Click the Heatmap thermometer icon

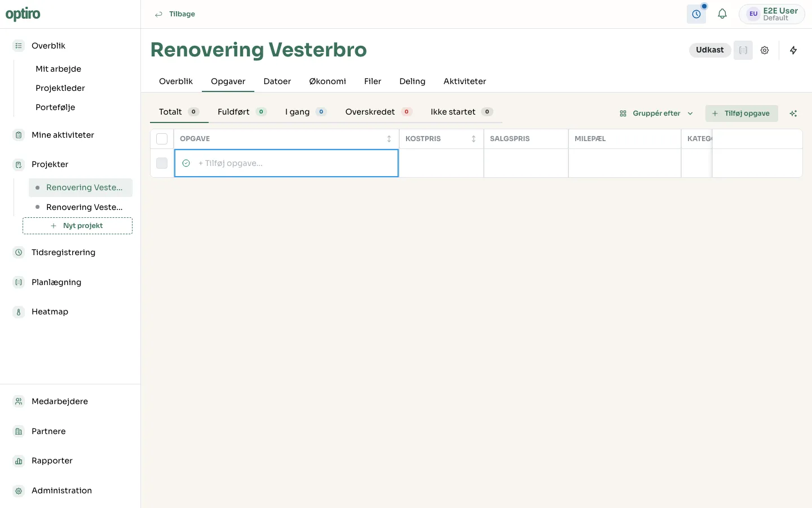pos(19,312)
